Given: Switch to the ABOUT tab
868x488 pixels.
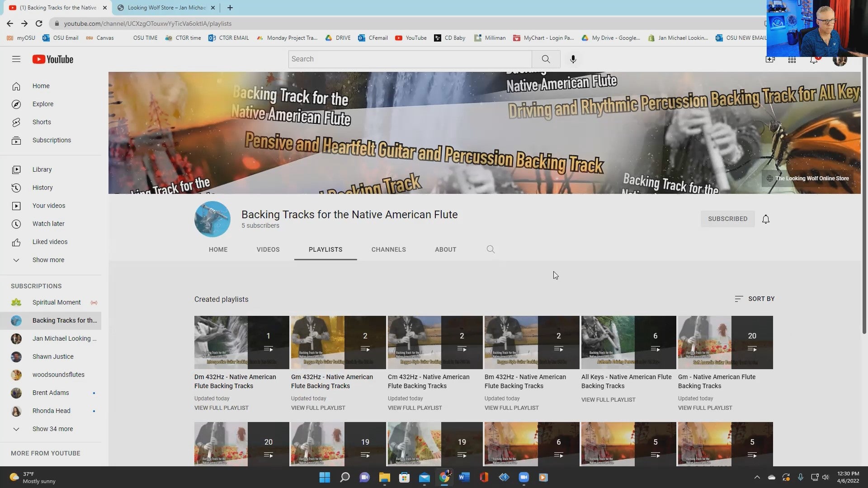Looking at the screenshot, I should point(445,249).
